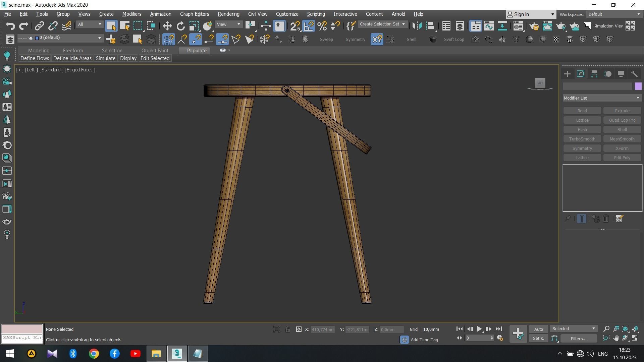Open the Layer Explorer icon
This screenshot has width=644, height=362.
point(460,26)
